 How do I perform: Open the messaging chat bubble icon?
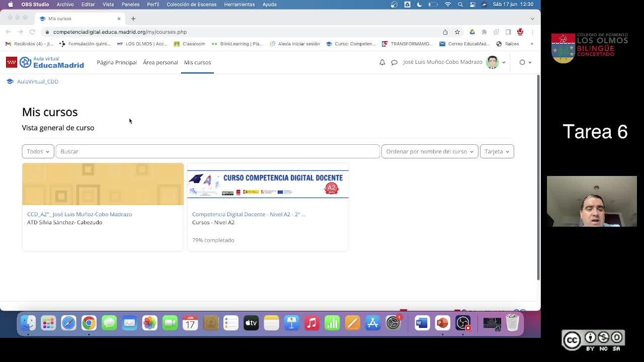[x=394, y=62]
